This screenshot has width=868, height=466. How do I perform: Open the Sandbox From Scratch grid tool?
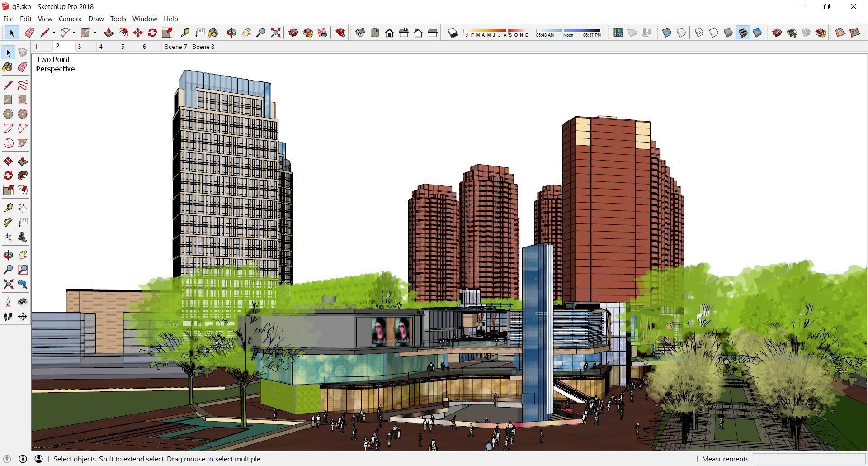click(x=855, y=33)
